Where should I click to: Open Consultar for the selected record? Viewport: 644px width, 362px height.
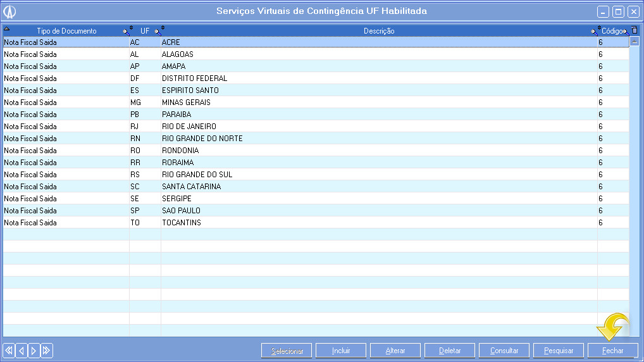(x=504, y=351)
